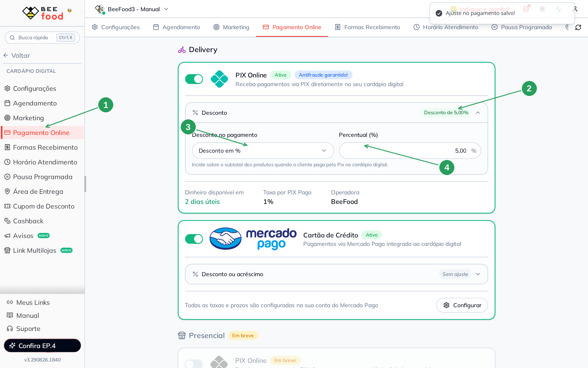Open the Configurações tab in top bar
Image resolution: width=588 pixels, height=368 pixels.
(x=116, y=27)
